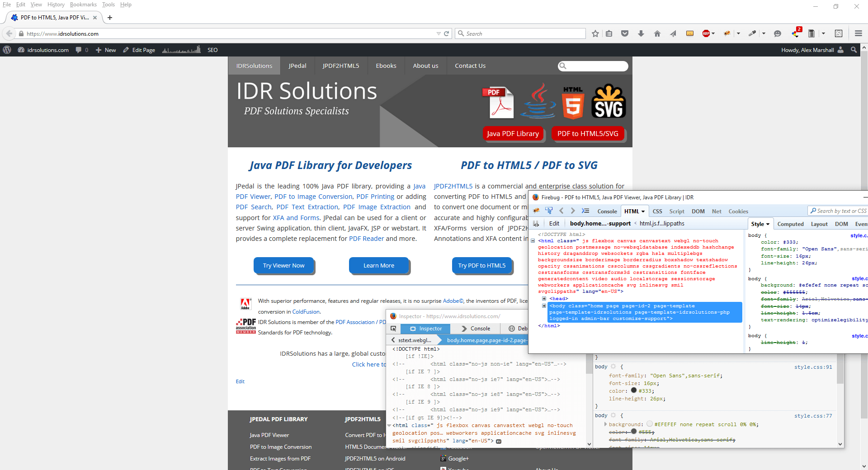Click the Try Viewer Now button
Viewport: 868px width, 470px height.
tap(284, 266)
